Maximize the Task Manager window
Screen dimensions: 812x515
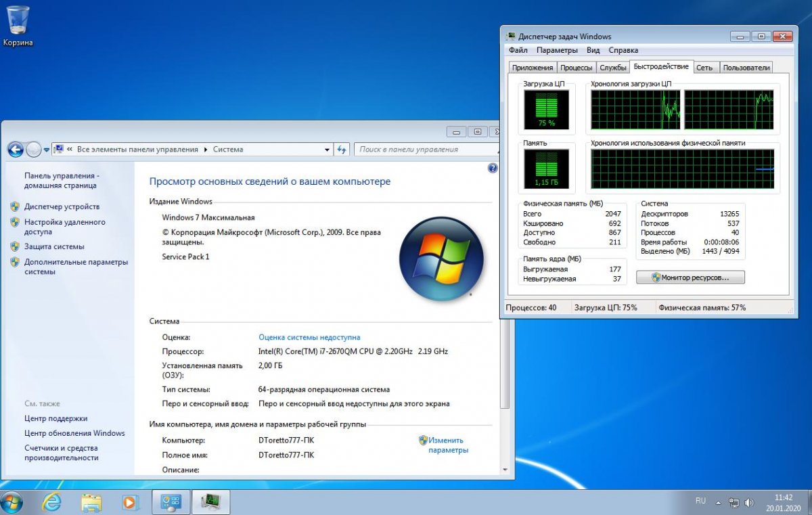pos(761,36)
